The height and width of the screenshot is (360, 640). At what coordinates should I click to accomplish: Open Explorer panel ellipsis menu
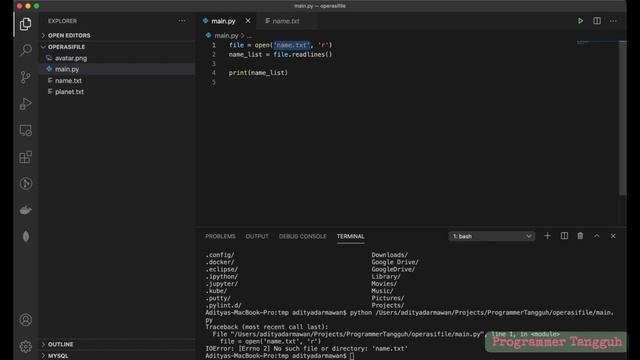click(182, 21)
